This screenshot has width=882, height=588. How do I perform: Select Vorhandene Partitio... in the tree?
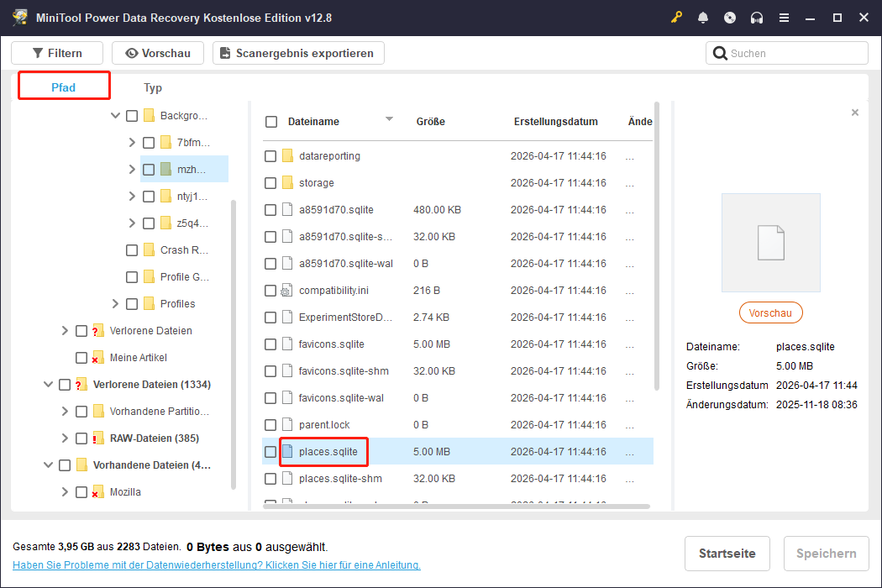point(160,412)
